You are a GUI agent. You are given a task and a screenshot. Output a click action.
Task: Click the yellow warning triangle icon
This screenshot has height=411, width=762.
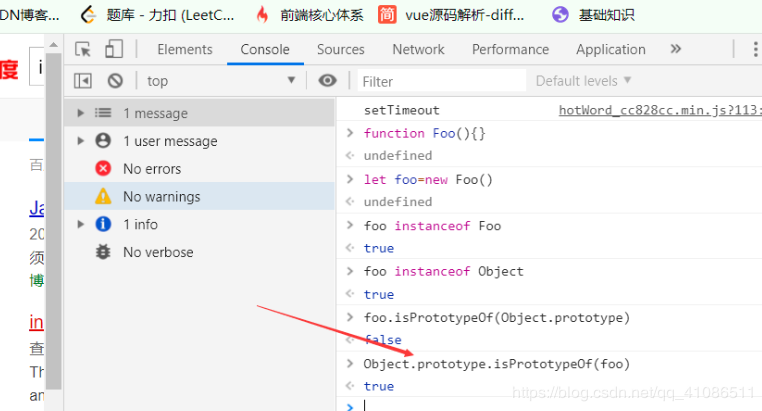tap(103, 196)
